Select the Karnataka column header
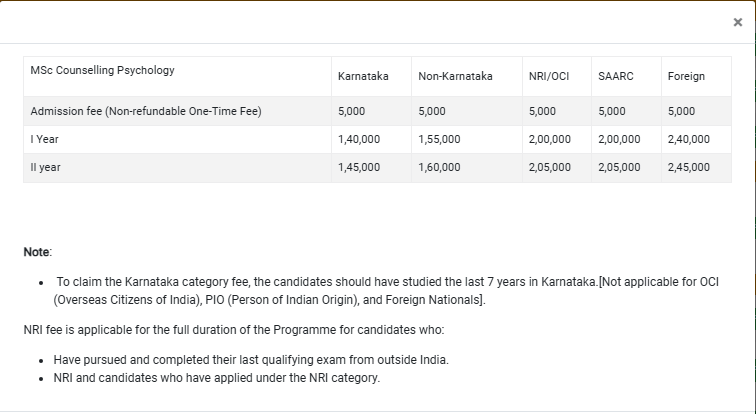This screenshot has height=414, width=756. [x=363, y=76]
